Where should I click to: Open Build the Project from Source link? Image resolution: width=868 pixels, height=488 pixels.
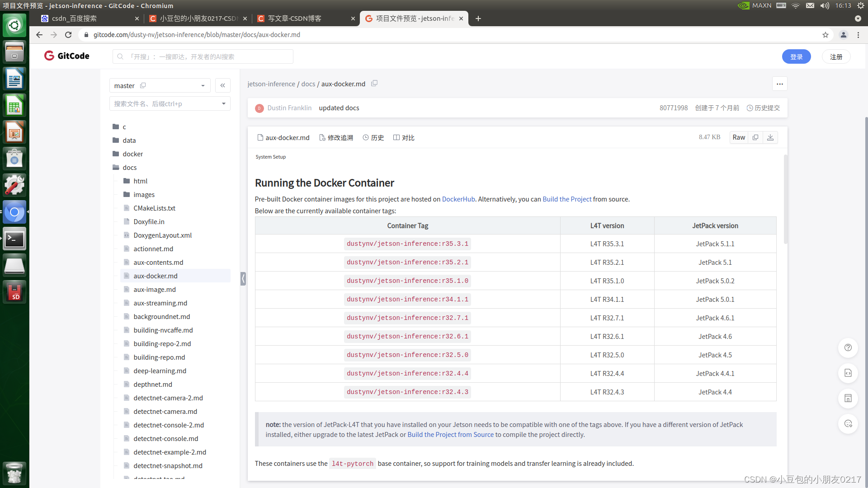[450, 435]
